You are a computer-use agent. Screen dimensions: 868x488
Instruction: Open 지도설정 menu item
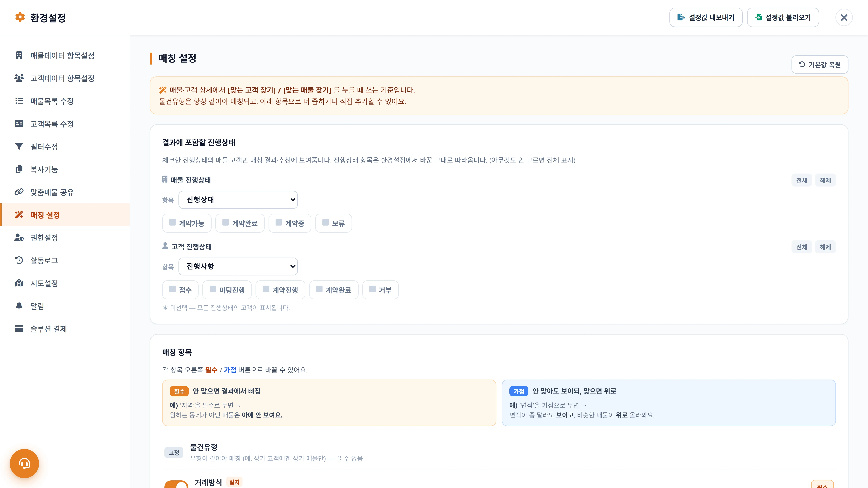point(65,283)
